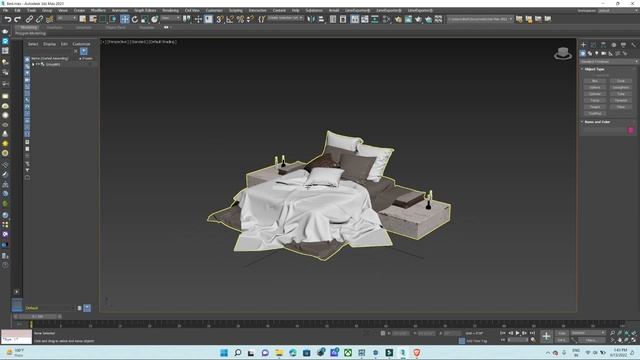Open the Create Selection Set dropdown

pos(285,18)
